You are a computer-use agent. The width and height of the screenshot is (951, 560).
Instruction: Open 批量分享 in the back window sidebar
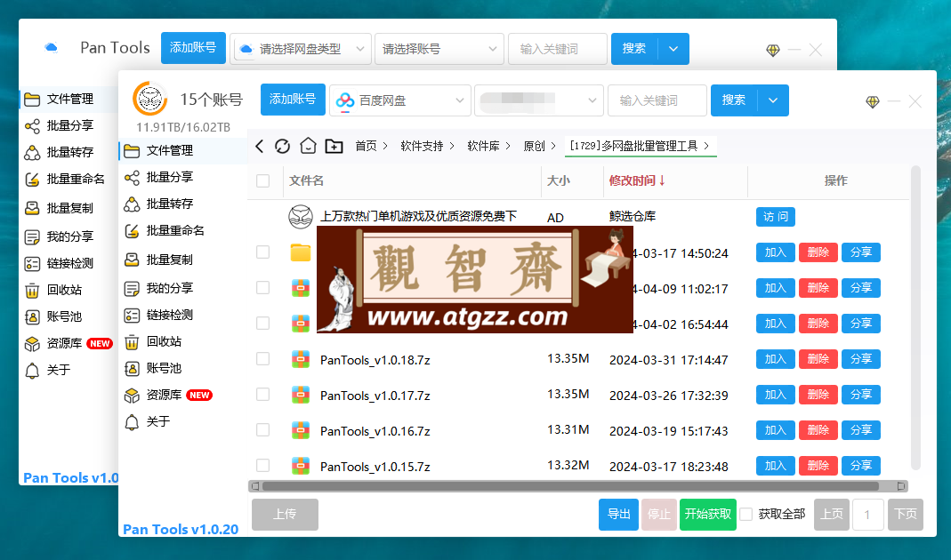tap(69, 125)
